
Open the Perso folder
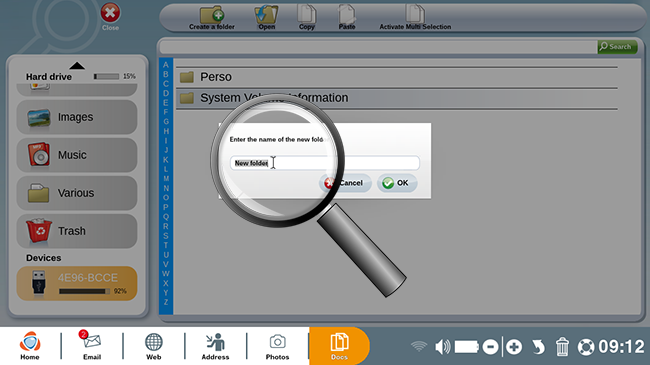point(397,77)
